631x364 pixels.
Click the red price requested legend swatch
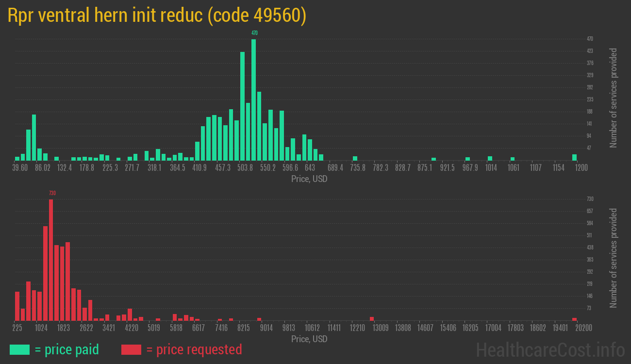pyautogui.click(x=131, y=349)
